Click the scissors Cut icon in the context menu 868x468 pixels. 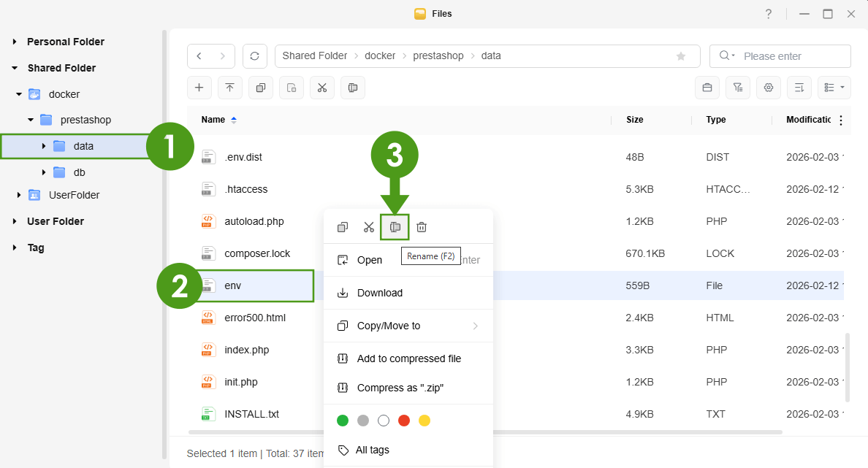tap(369, 227)
